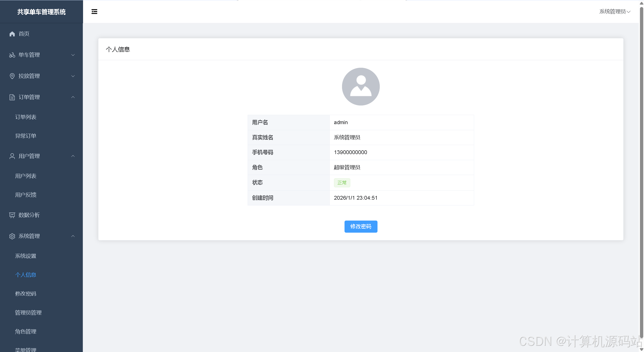Collapse the 用户管理 submenu chevron
Screen dimensions: 644x352
[x=73, y=156]
